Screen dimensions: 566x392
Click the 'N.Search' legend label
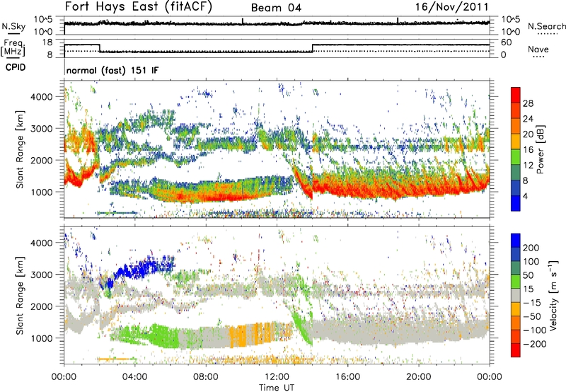pos(546,26)
